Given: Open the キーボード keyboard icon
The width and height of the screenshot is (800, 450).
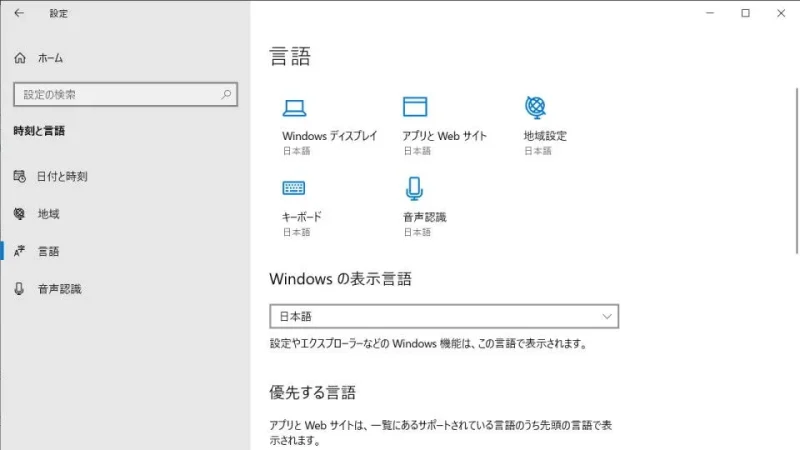Looking at the screenshot, I should [x=294, y=188].
